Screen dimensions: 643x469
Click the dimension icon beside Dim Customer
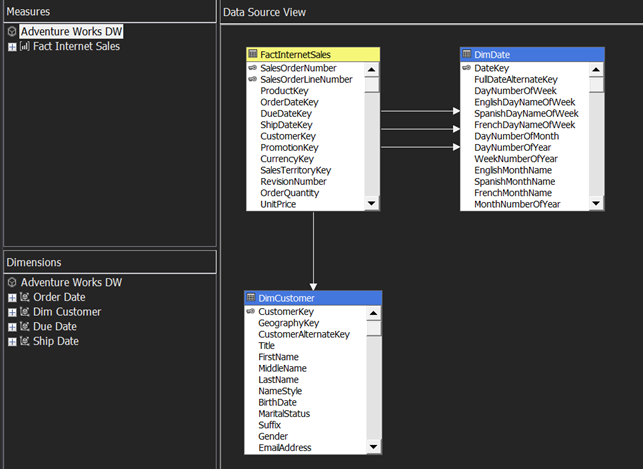coord(25,312)
